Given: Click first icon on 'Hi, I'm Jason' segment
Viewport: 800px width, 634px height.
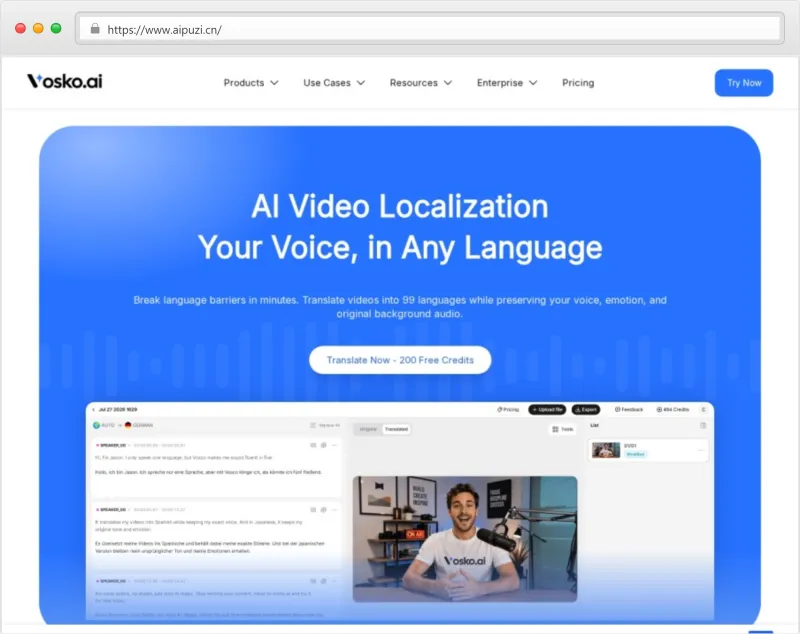Looking at the screenshot, I should pyautogui.click(x=313, y=445).
